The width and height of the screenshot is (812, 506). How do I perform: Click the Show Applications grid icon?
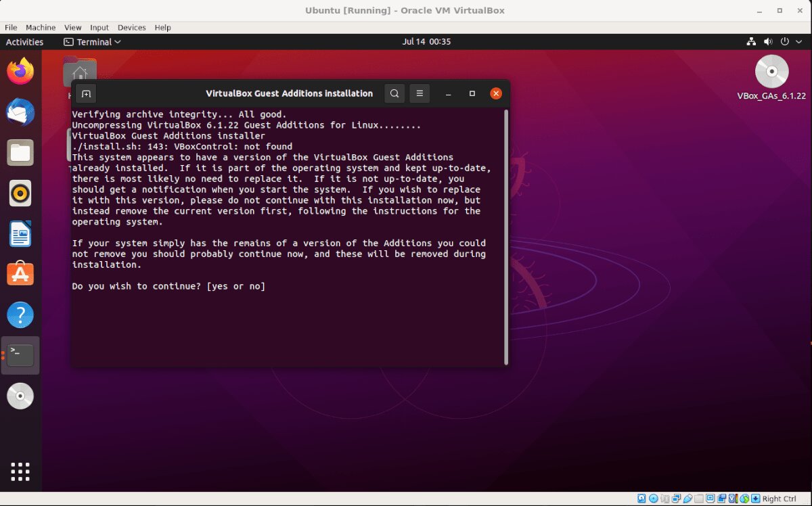pos(20,471)
